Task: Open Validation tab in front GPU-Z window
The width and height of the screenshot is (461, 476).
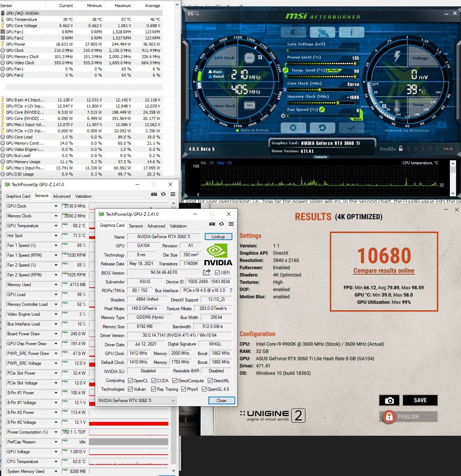Action: [178, 226]
